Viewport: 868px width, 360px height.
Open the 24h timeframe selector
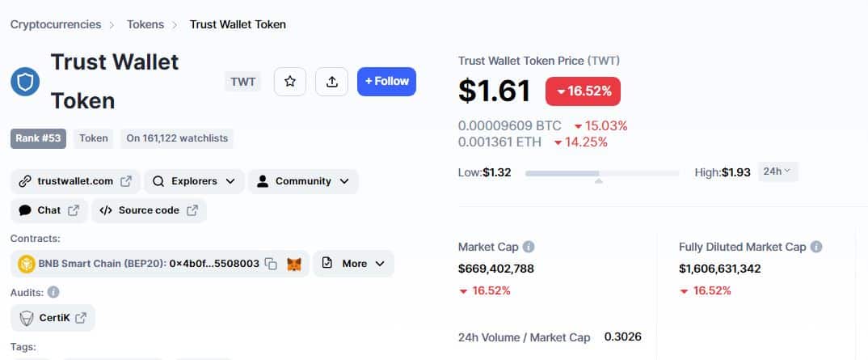click(777, 172)
